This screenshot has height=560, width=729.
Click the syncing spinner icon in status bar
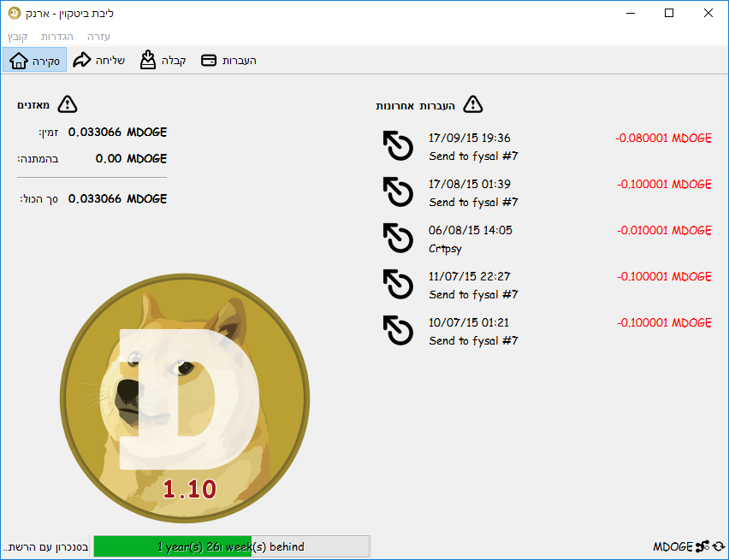tap(719, 546)
